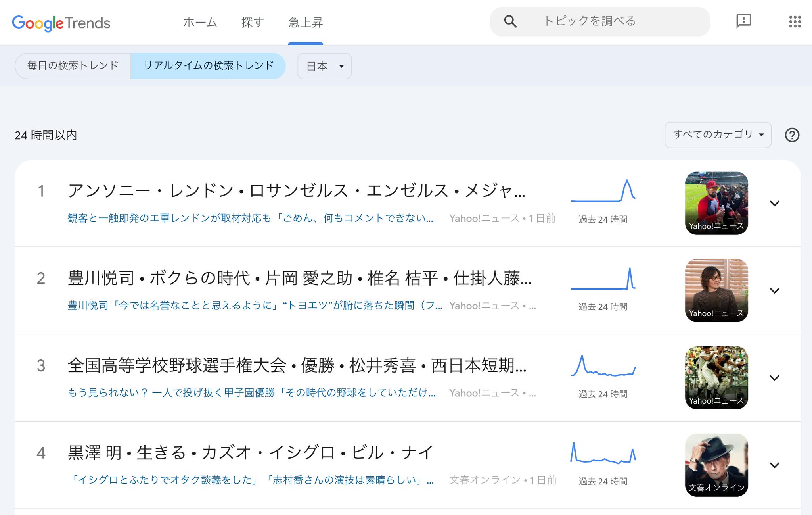This screenshot has height=515, width=812.
Task: Open the 文春オンライン hat man thumbnail
Action: 716,465
